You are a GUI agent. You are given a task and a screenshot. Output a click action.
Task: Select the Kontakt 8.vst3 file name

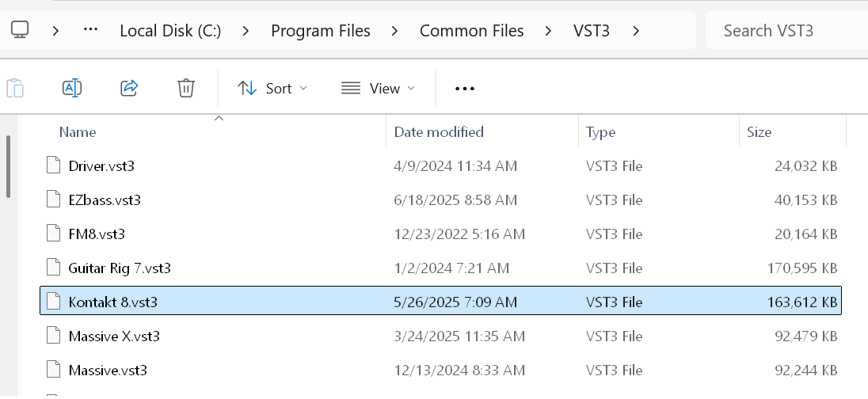point(113,302)
